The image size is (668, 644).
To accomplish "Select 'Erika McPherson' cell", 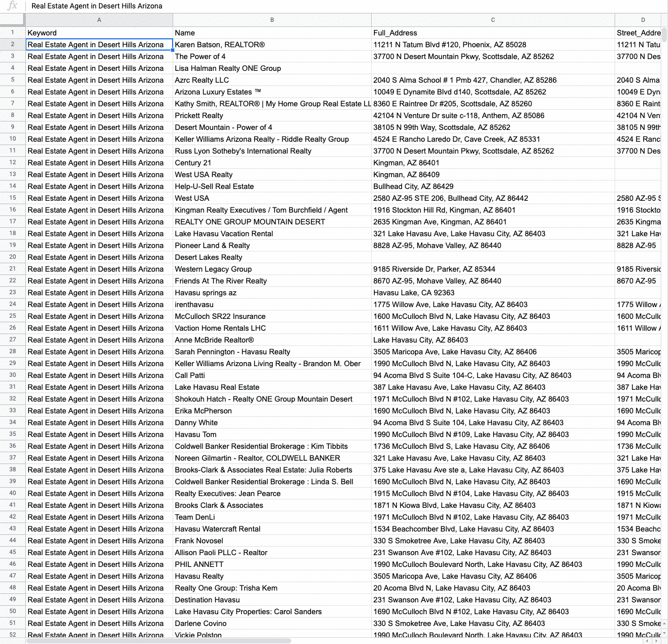I will click(272, 411).
